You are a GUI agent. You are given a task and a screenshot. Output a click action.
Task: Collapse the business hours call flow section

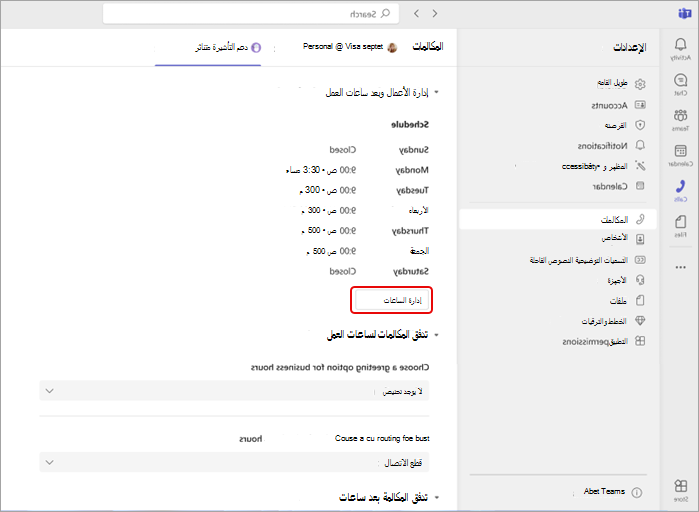tap(436, 335)
